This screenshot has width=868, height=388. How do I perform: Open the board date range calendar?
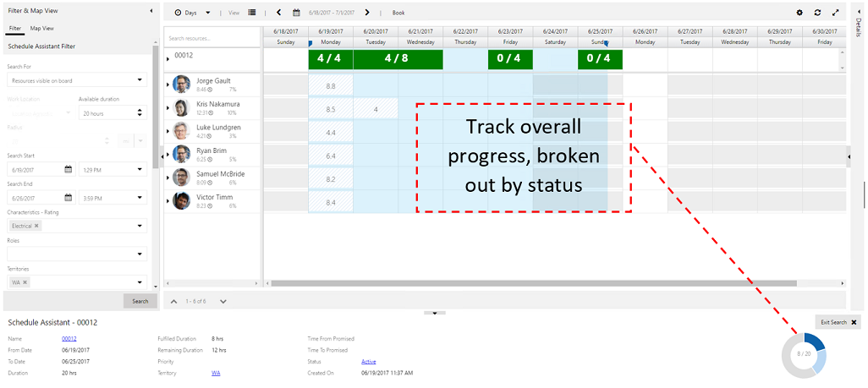click(296, 13)
